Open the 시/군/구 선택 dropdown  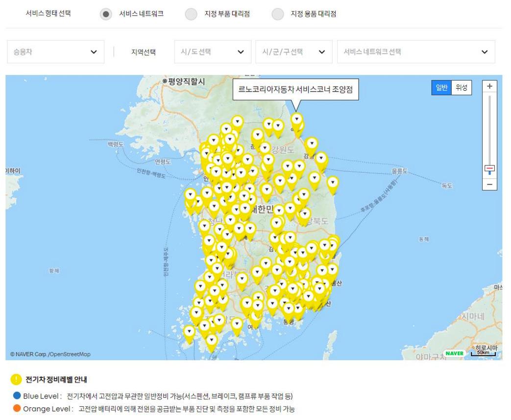click(x=294, y=52)
